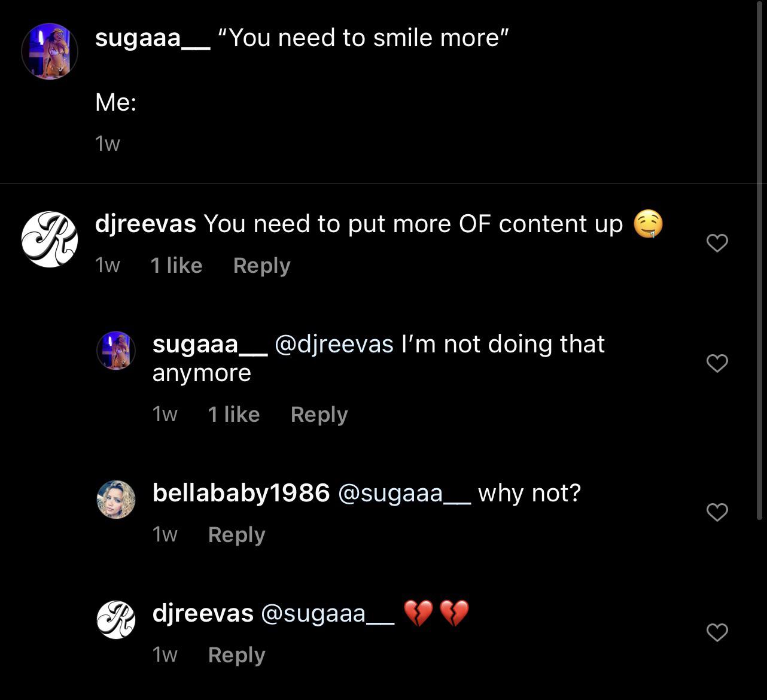
Task: Open djreevas avatar on broken hearts reply
Action: pyautogui.click(x=116, y=619)
